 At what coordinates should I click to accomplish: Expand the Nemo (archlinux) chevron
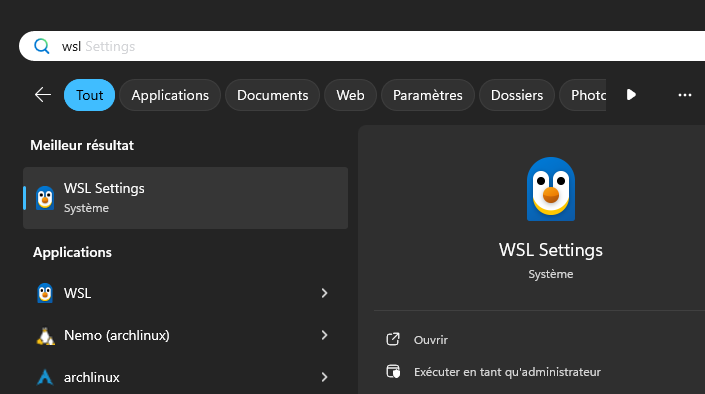pyautogui.click(x=324, y=335)
